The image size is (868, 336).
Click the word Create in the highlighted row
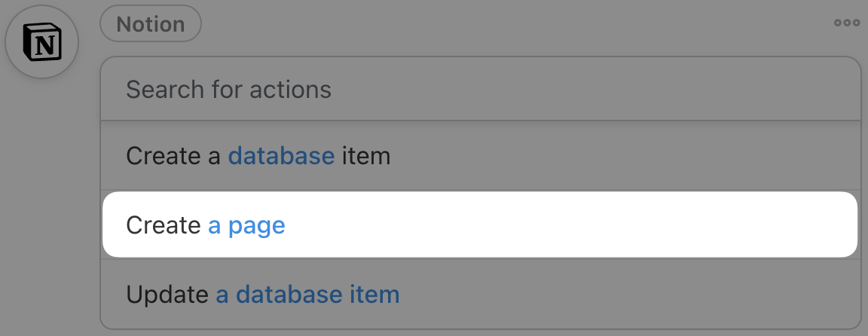pyautogui.click(x=164, y=225)
